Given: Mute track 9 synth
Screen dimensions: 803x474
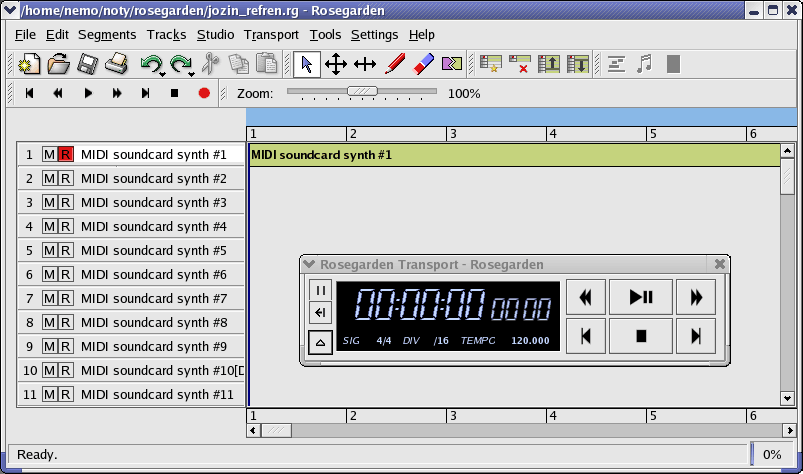Looking at the screenshot, I should tap(49, 347).
